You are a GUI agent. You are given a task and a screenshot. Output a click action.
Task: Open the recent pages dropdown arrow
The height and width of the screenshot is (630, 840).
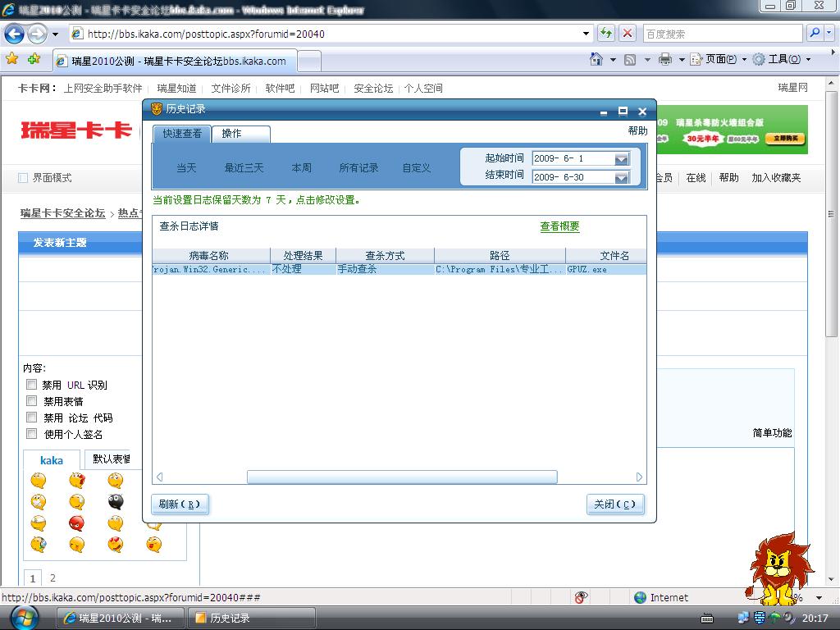click(x=55, y=34)
